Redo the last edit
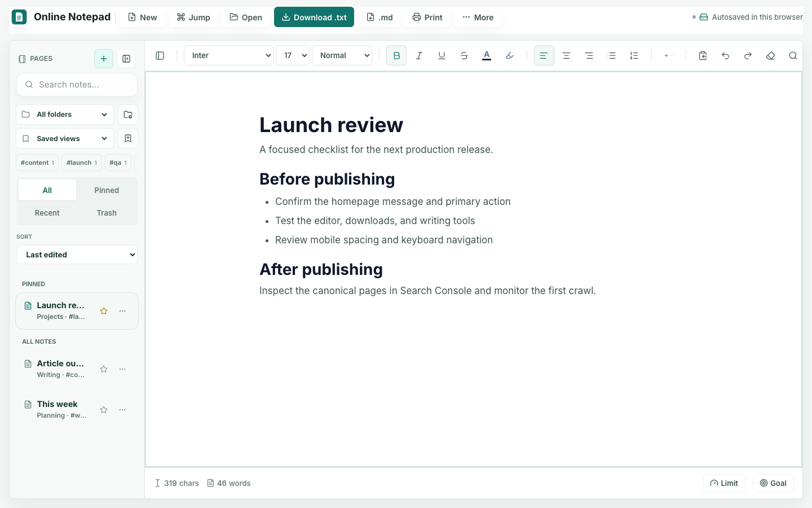The image size is (812, 508). click(748, 55)
